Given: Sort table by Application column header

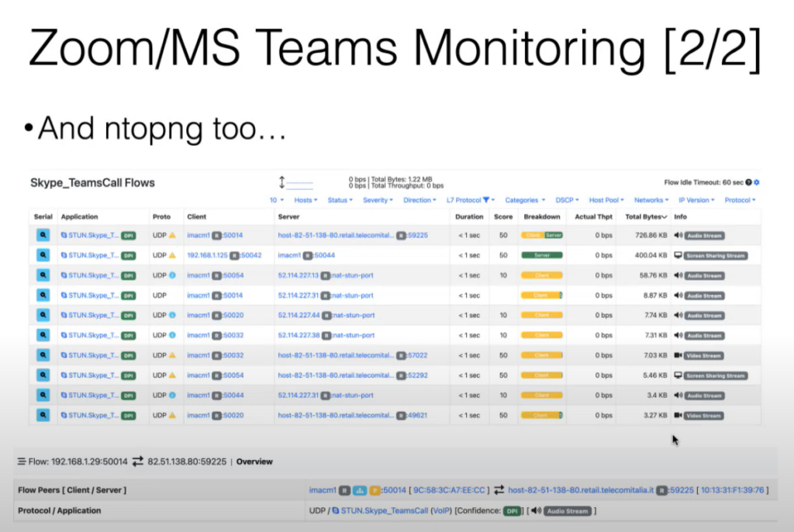Looking at the screenshot, I should 80,217.
